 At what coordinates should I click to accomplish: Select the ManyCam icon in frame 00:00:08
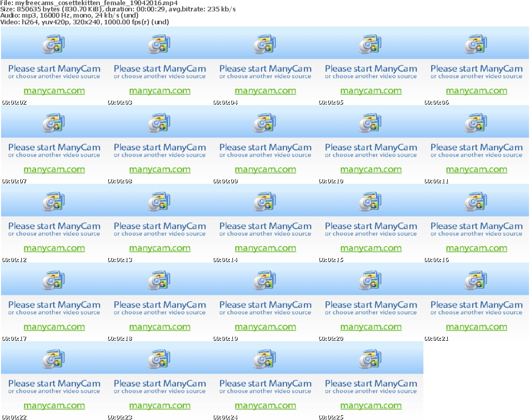(159, 123)
